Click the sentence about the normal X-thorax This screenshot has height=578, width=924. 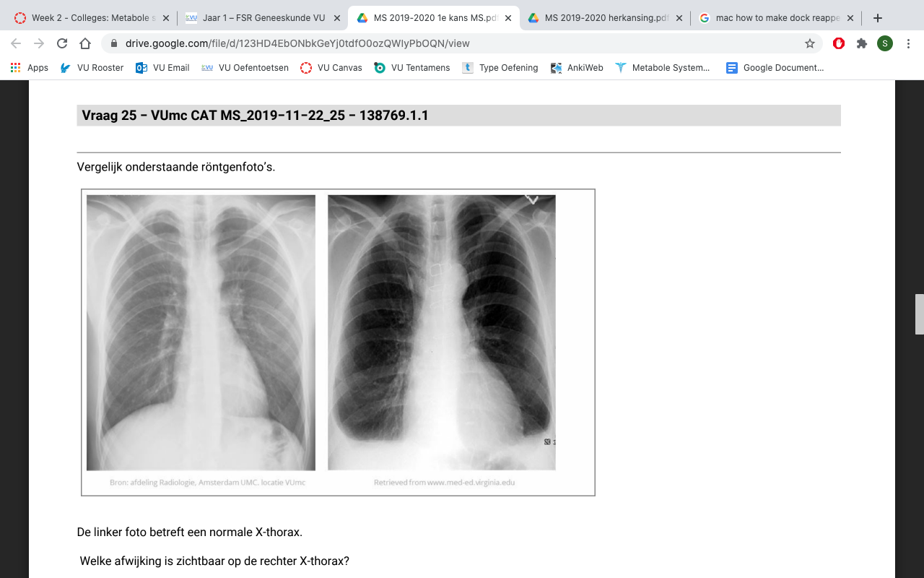(x=190, y=532)
